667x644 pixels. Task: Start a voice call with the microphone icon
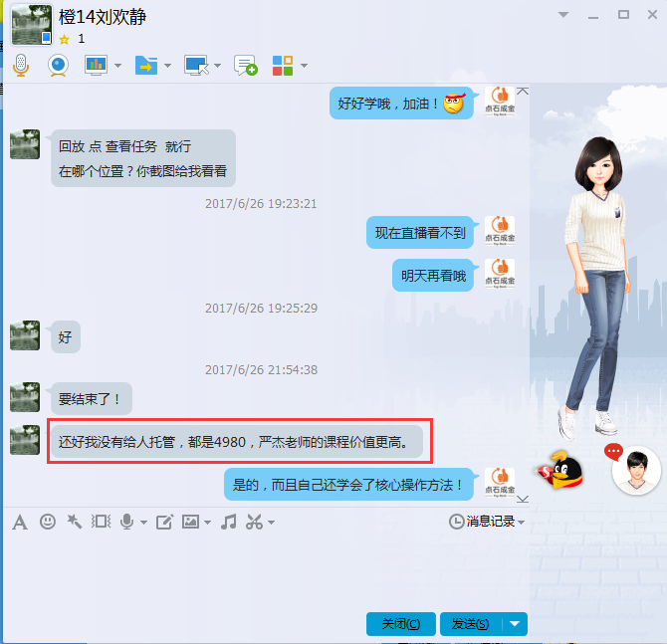21,66
